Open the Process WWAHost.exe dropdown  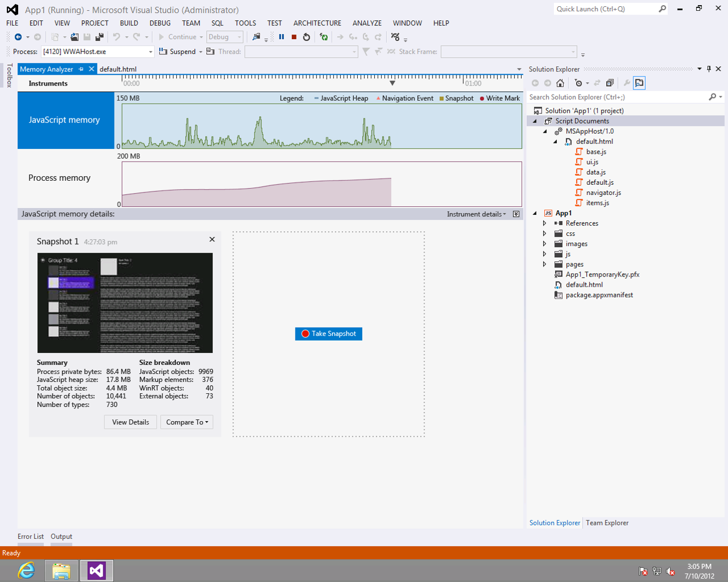point(151,52)
